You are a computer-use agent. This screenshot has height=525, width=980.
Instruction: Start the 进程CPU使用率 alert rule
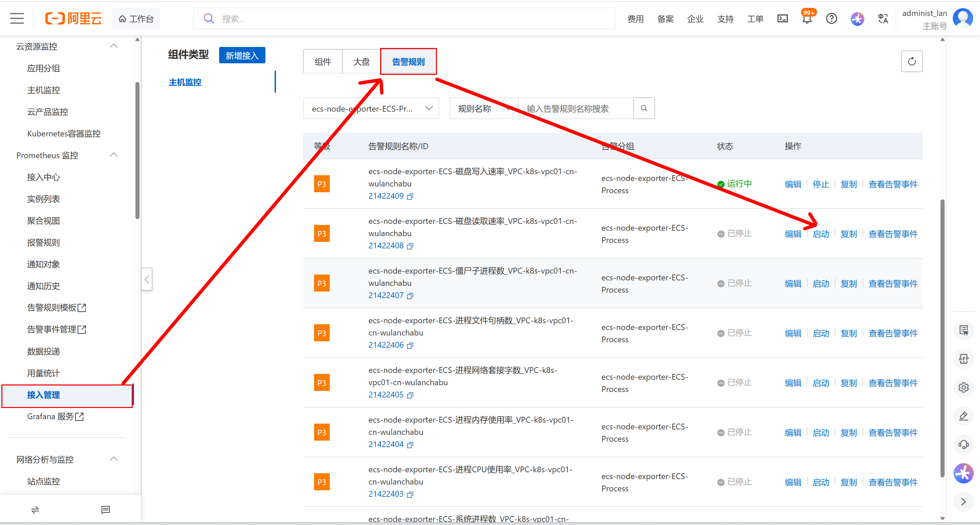[821, 482]
